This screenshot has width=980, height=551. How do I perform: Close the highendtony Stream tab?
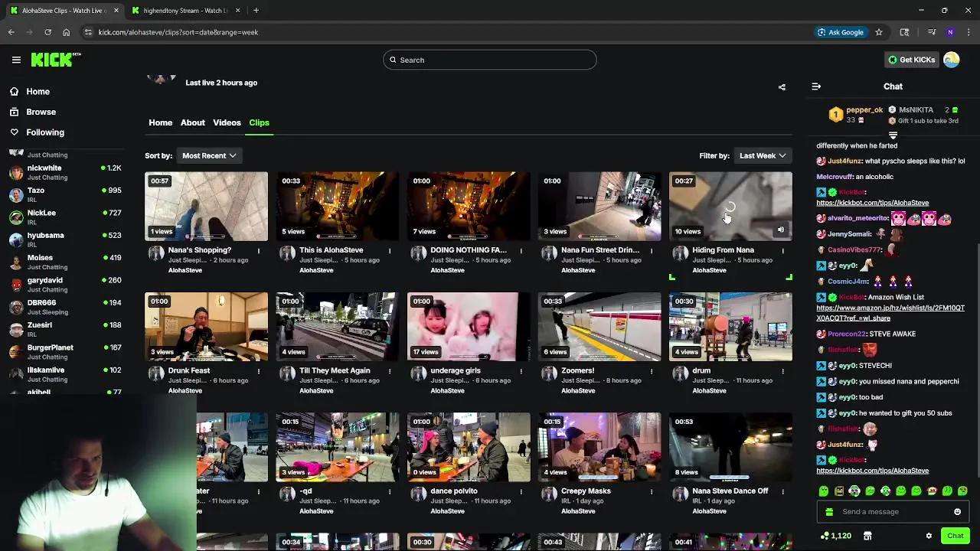click(237, 11)
